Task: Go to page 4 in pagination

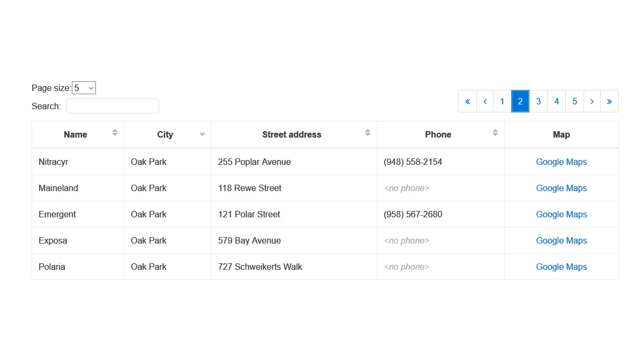Action: point(556,101)
